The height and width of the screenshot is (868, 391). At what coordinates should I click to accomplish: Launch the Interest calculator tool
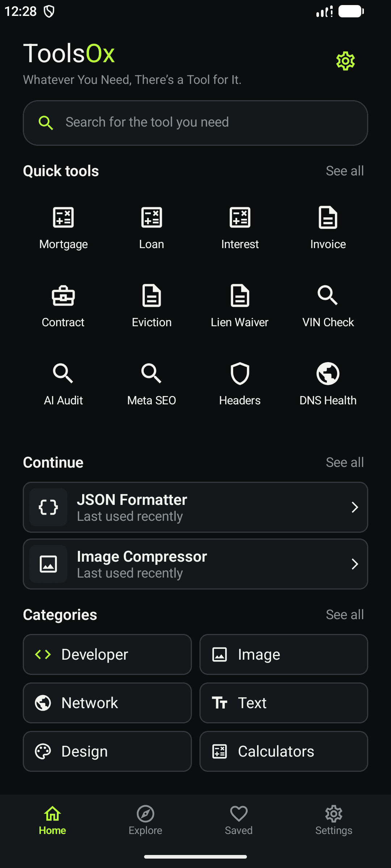(240, 228)
